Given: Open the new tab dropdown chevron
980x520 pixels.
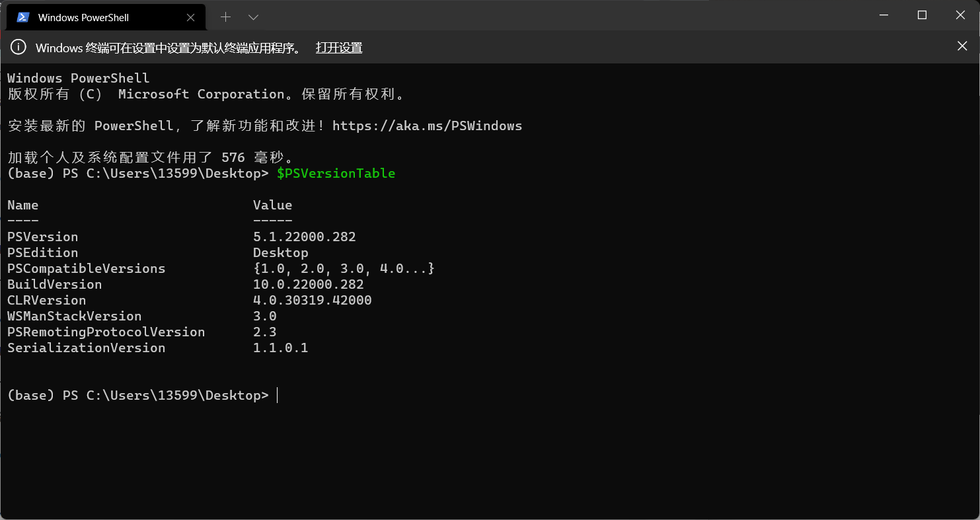Looking at the screenshot, I should coord(253,17).
